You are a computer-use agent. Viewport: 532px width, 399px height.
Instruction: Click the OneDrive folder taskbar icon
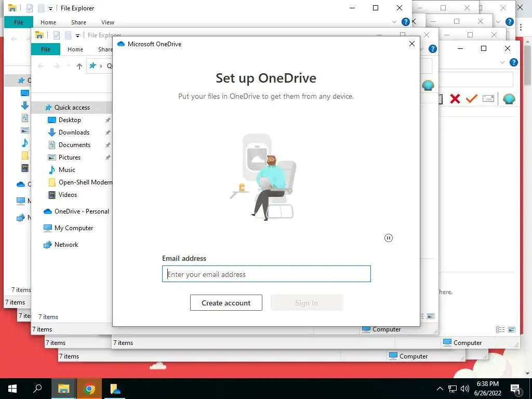115,389
